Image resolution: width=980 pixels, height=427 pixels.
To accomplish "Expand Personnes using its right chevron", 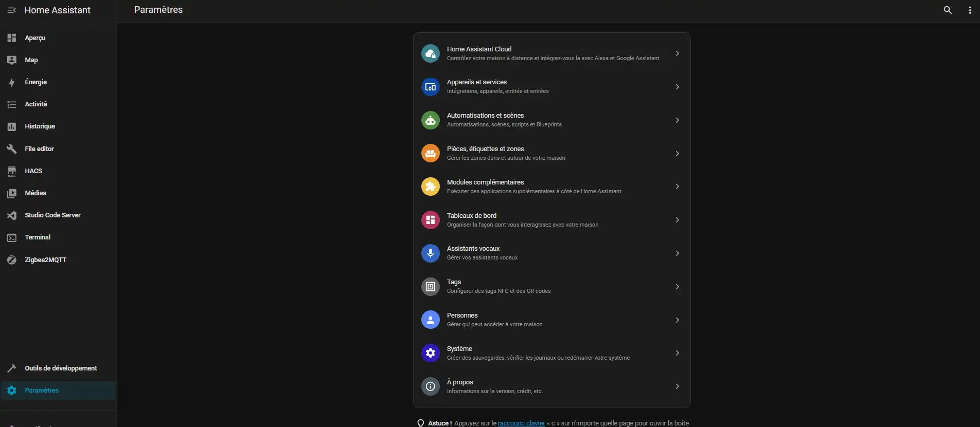I will (677, 320).
